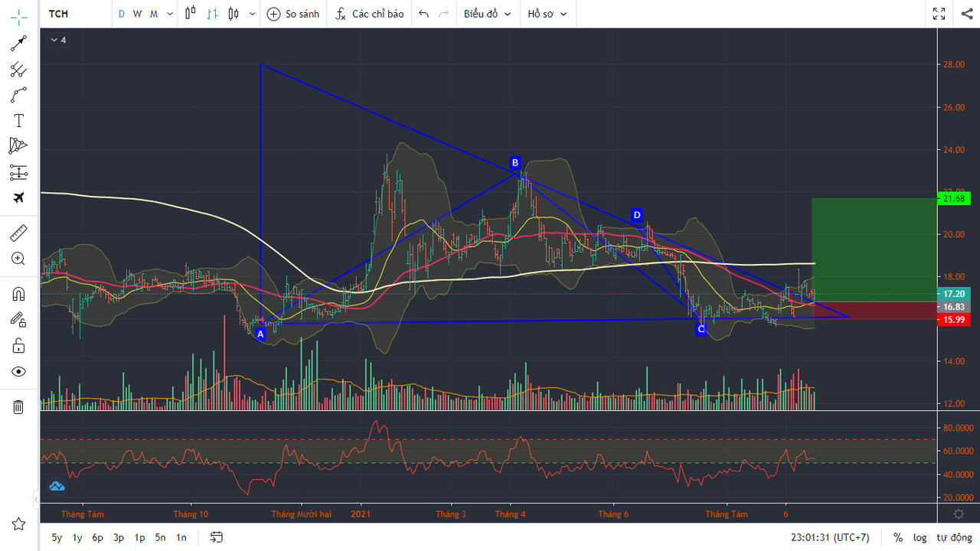Switch to the W weekly interval
Image resolution: width=980 pixels, height=551 pixels.
137,14
